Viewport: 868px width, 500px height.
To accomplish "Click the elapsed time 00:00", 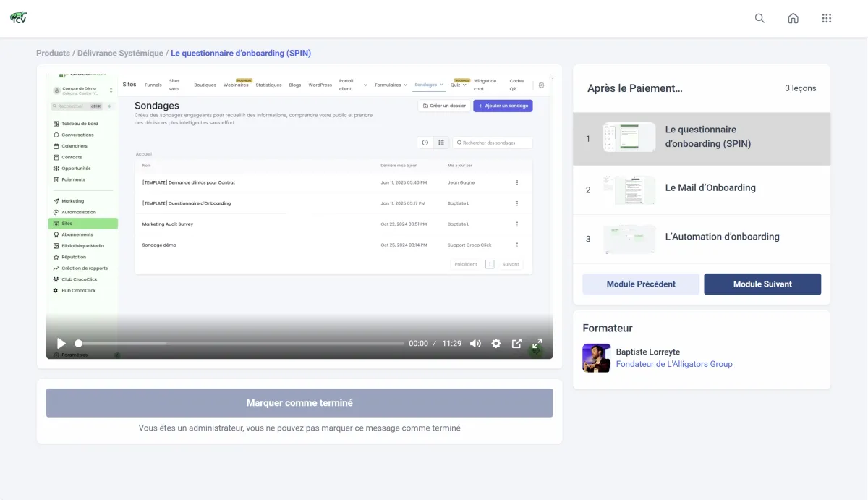I will pyautogui.click(x=418, y=344).
